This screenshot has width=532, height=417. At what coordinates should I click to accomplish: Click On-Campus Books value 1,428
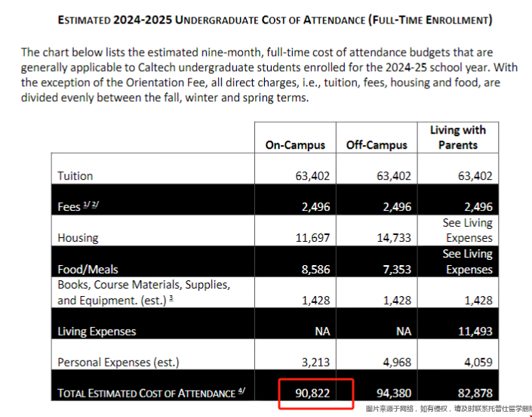click(x=316, y=300)
